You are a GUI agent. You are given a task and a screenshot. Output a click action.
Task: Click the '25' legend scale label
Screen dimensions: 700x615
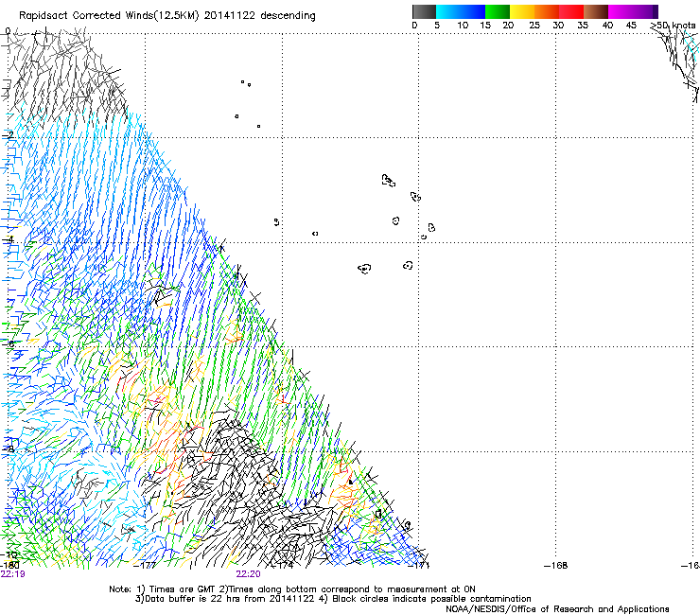[534, 26]
